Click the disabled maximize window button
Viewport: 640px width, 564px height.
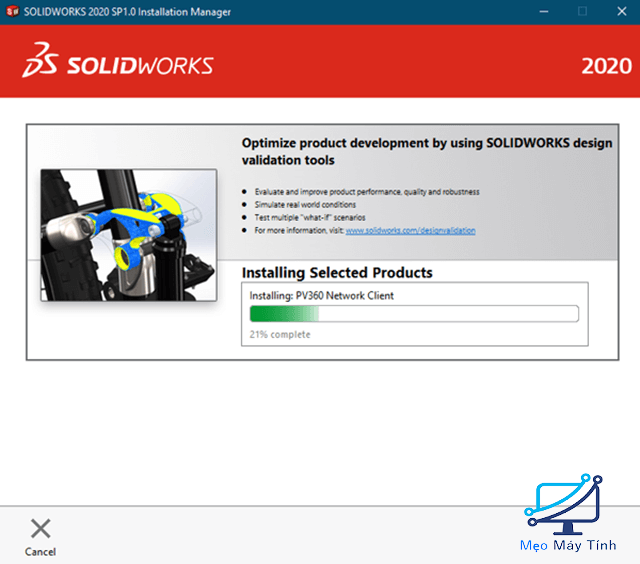(582, 11)
